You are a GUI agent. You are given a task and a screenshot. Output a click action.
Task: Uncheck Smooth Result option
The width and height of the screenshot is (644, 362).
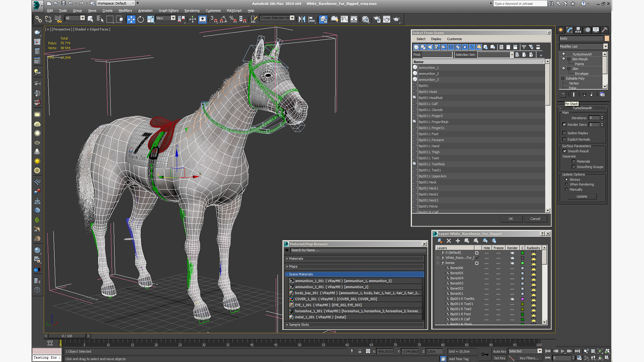[565, 151]
